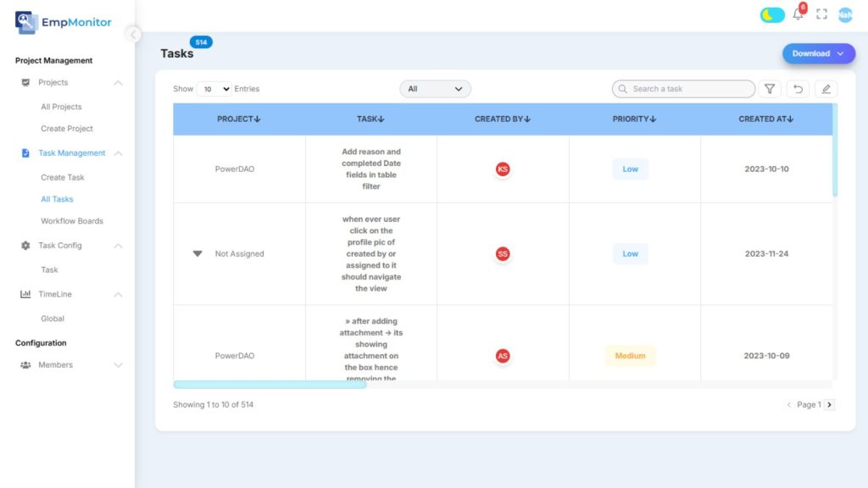Open the All filter dropdown

[435, 89]
